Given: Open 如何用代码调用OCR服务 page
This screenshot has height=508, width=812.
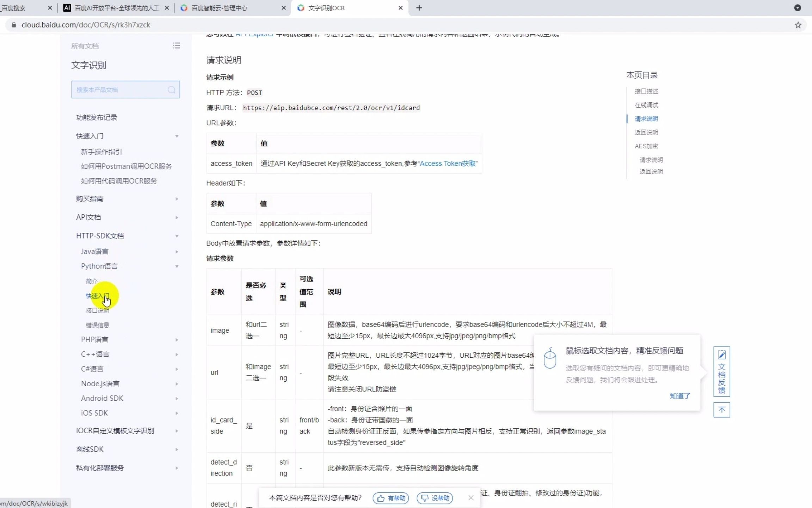Looking at the screenshot, I should click(x=119, y=181).
